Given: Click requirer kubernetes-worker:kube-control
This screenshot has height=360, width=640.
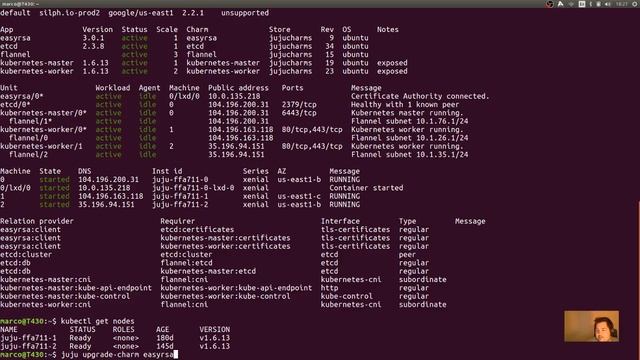Looking at the screenshot, I should [225, 296].
